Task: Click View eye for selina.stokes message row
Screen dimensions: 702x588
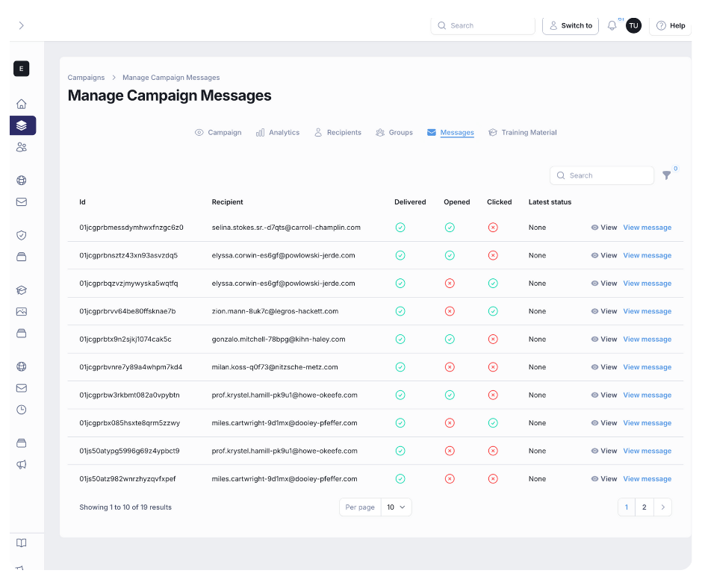Action: coord(604,228)
